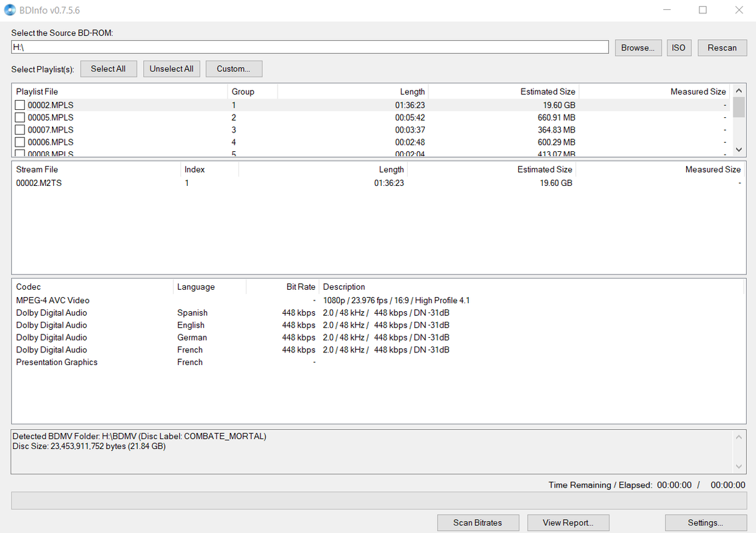Open the Custom... playlist dialog
The image size is (756, 533).
pyautogui.click(x=234, y=69)
